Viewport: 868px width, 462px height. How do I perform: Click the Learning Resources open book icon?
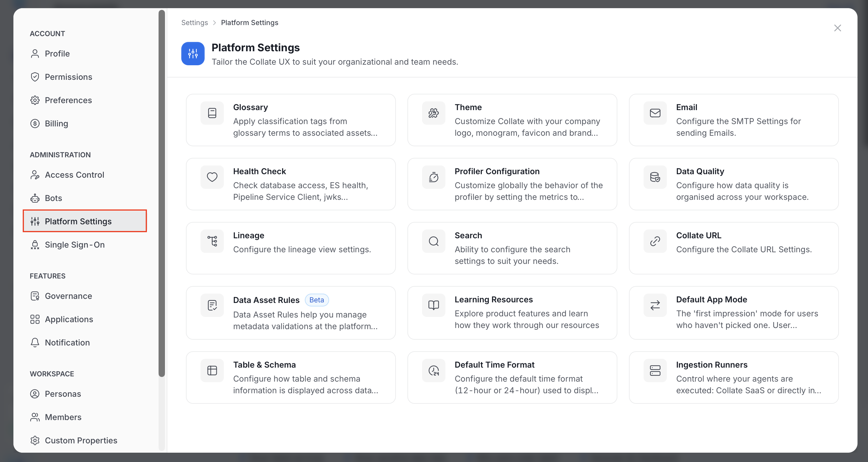point(433,305)
